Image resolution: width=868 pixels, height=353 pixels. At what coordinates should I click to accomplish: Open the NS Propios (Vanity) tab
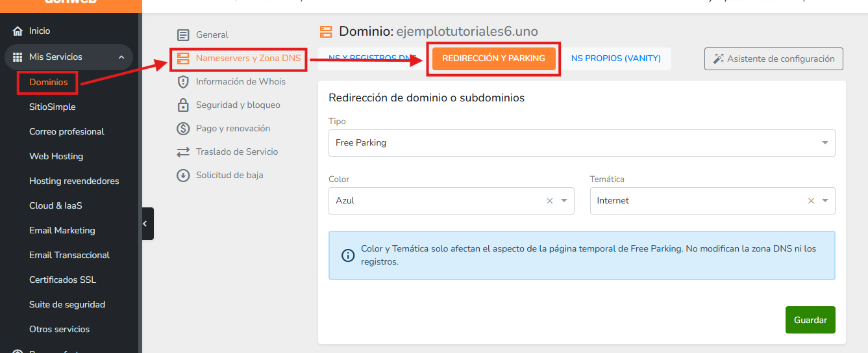615,59
